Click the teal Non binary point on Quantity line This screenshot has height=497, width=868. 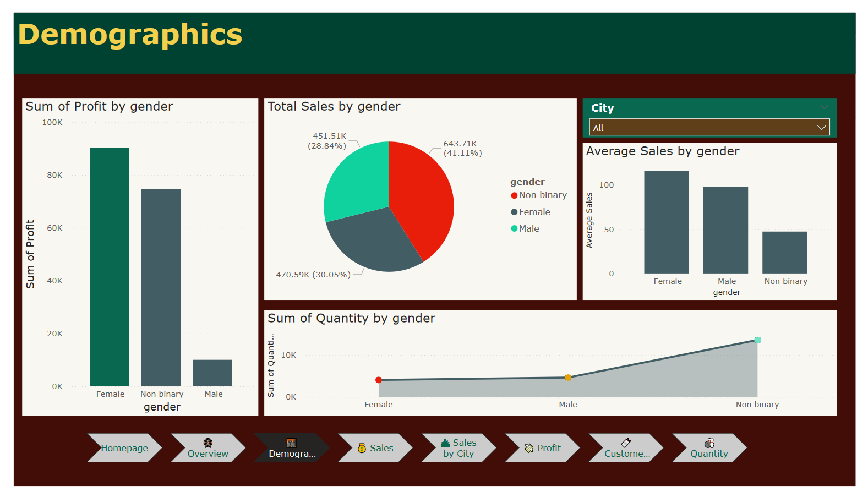[x=757, y=340]
